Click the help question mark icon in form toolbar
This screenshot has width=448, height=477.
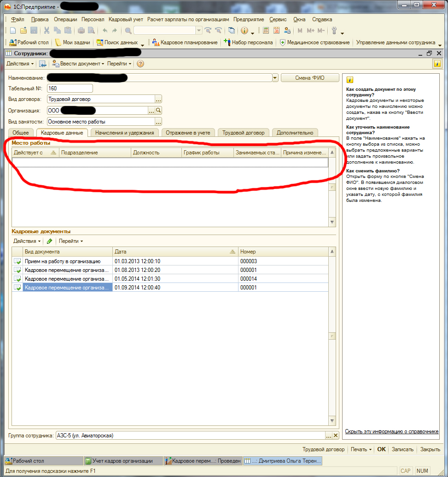click(x=140, y=64)
